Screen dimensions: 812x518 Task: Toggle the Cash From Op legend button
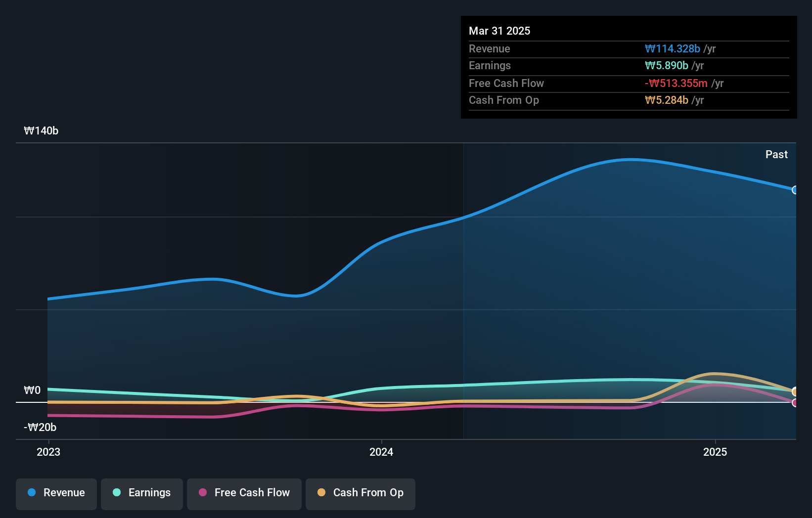pyautogui.click(x=361, y=494)
